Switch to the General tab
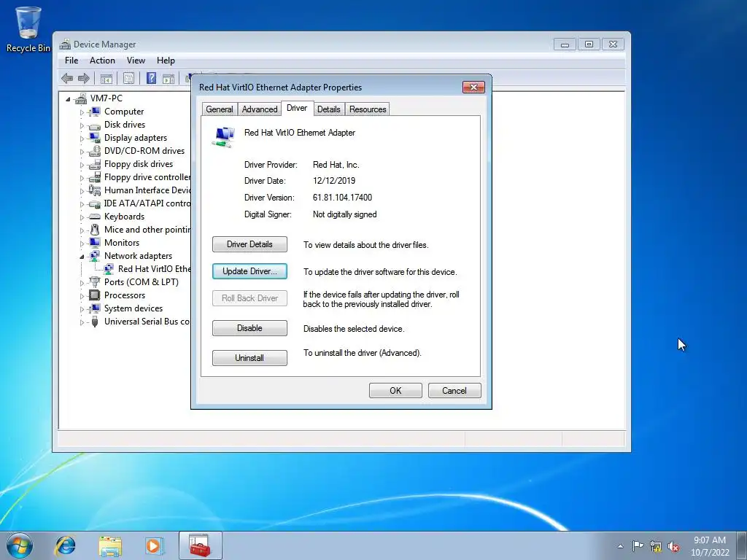 tap(219, 109)
